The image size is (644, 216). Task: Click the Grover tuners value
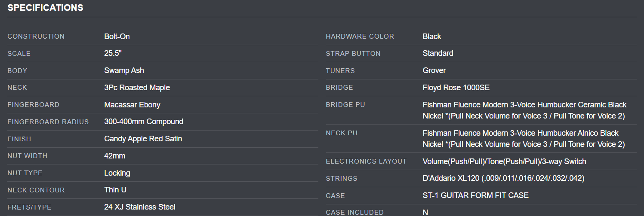[x=434, y=70]
